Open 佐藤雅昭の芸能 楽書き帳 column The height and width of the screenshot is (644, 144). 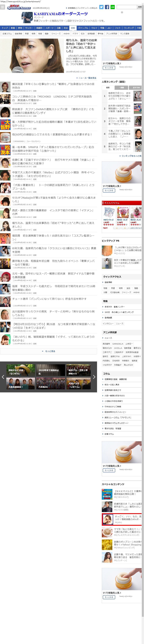(x=115, y=379)
